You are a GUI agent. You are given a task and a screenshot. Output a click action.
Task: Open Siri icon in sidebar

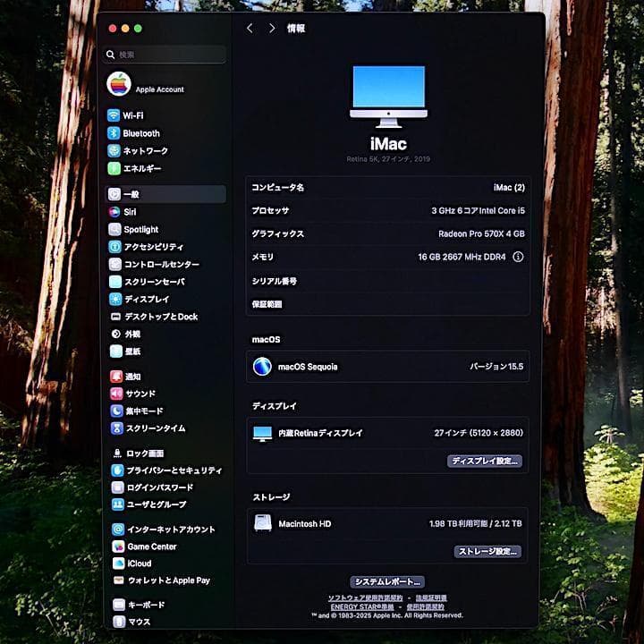tap(114, 212)
